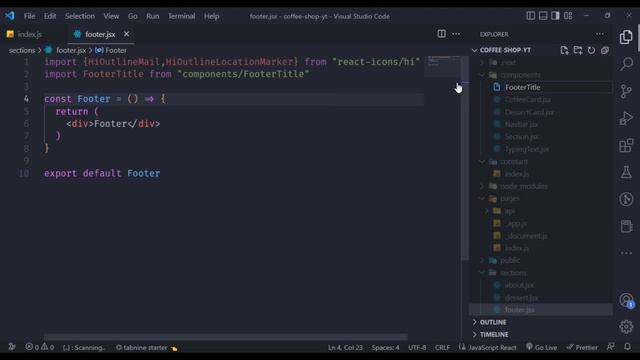Click the notifications bell in status bar
The image size is (640, 360).
click(x=627, y=347)
